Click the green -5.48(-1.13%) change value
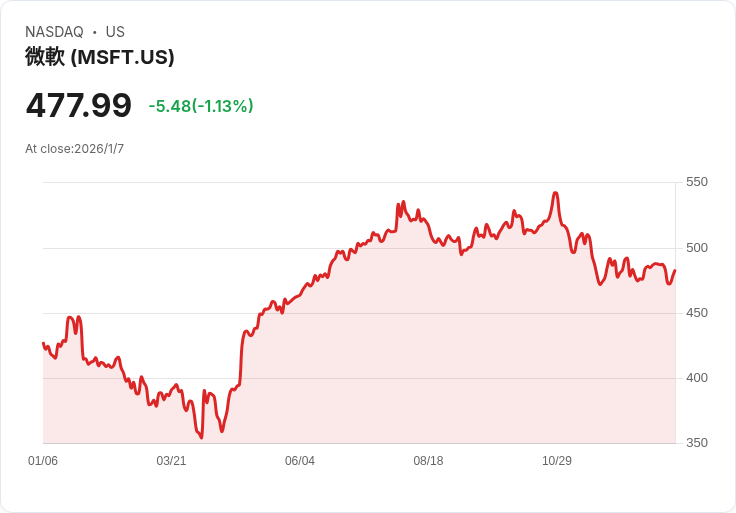Viewport: 736px width, 513px height. (x=201, y=106)
